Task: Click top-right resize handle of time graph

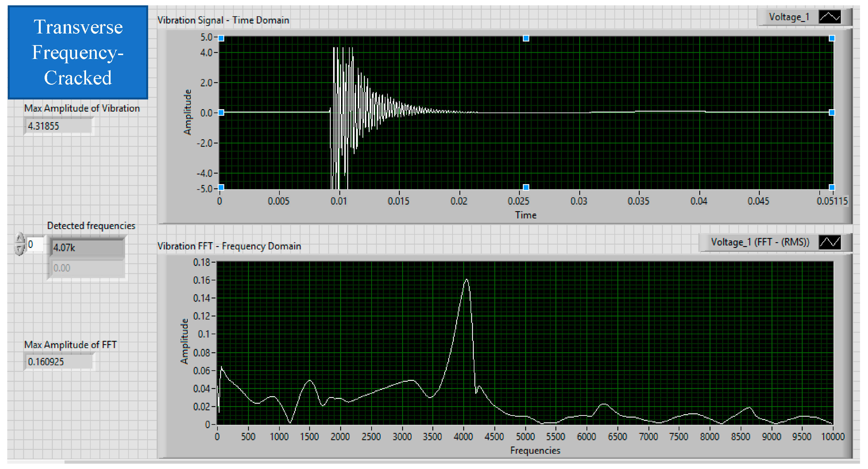Action: click(832, 38)
